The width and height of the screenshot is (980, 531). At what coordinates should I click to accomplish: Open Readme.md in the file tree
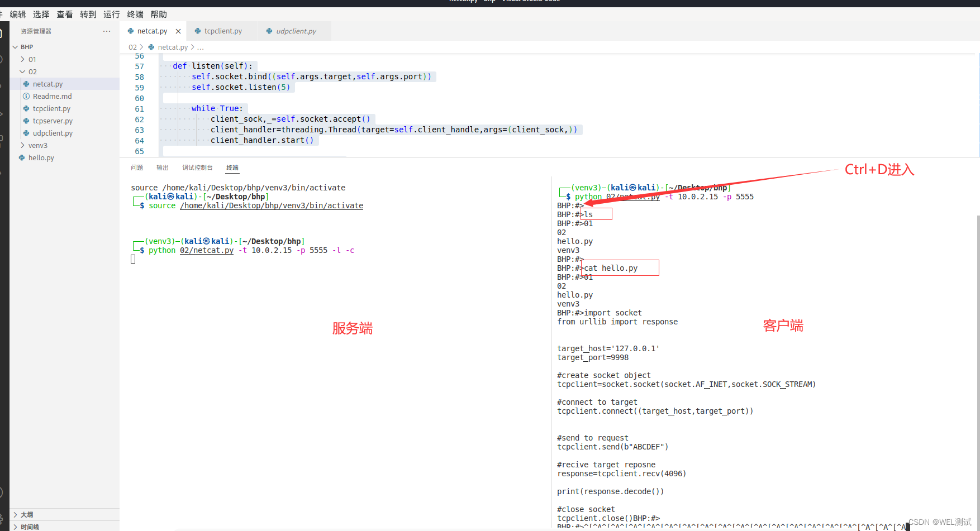point(52,96)
